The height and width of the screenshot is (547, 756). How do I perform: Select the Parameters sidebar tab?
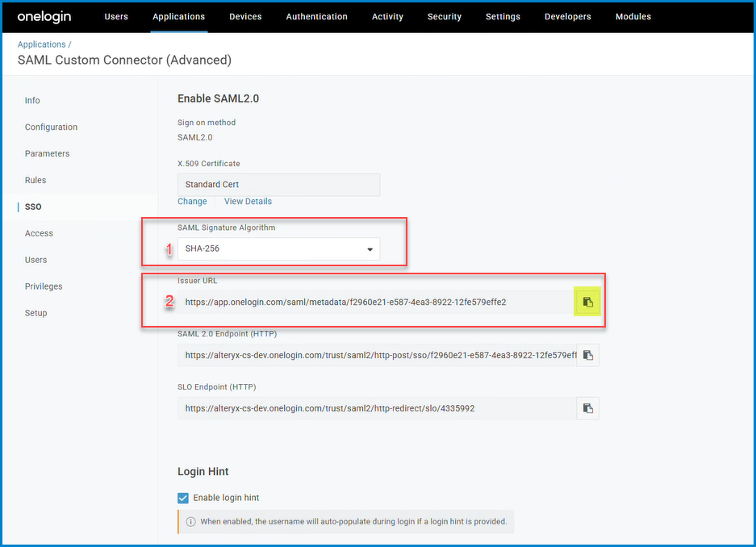point(48,153)
